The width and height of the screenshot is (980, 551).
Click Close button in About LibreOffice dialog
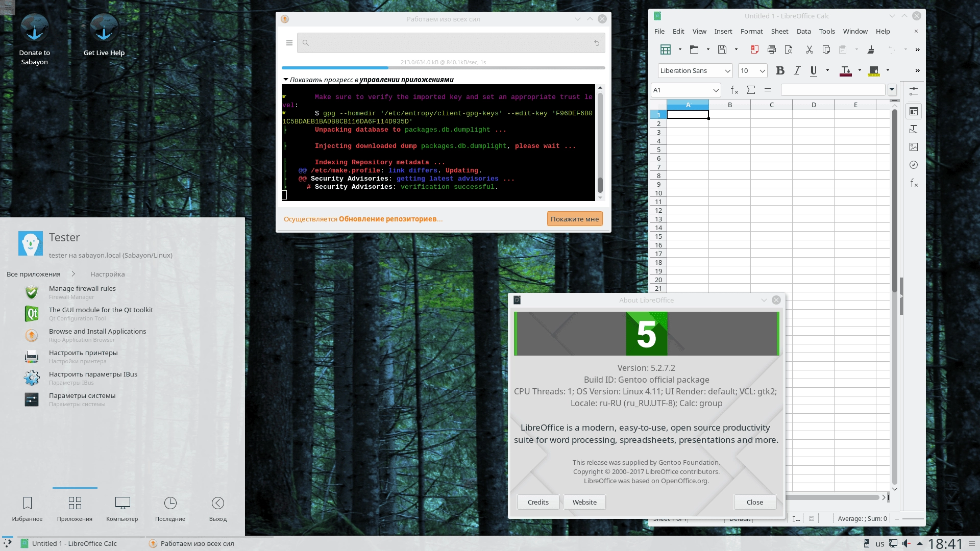755,502
